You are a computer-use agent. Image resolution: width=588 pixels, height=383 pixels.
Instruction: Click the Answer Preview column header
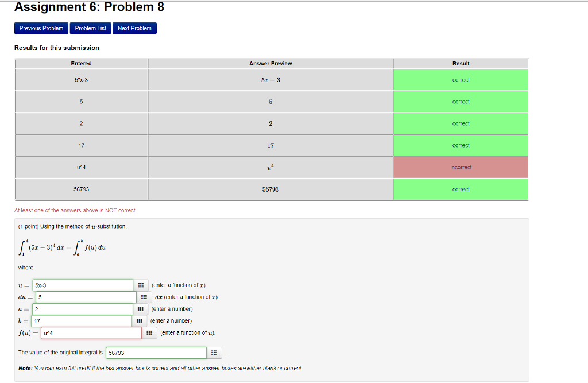coord(270,63)
